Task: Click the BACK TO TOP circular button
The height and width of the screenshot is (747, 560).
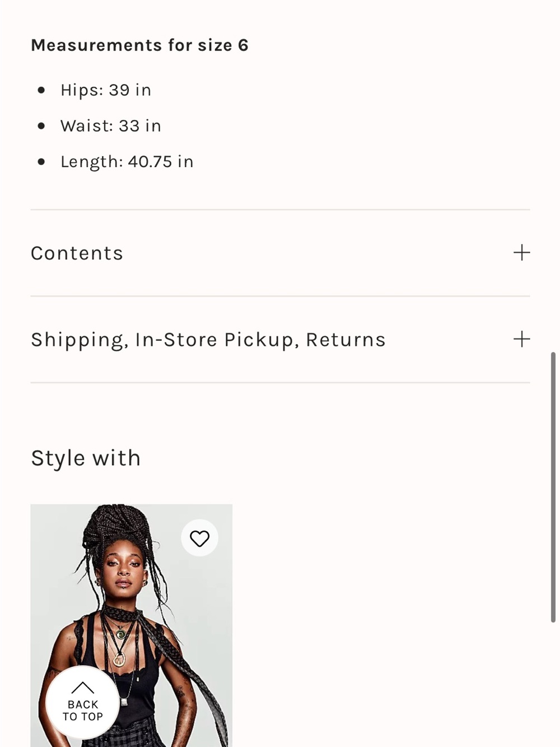Action: tap(83, 702)
